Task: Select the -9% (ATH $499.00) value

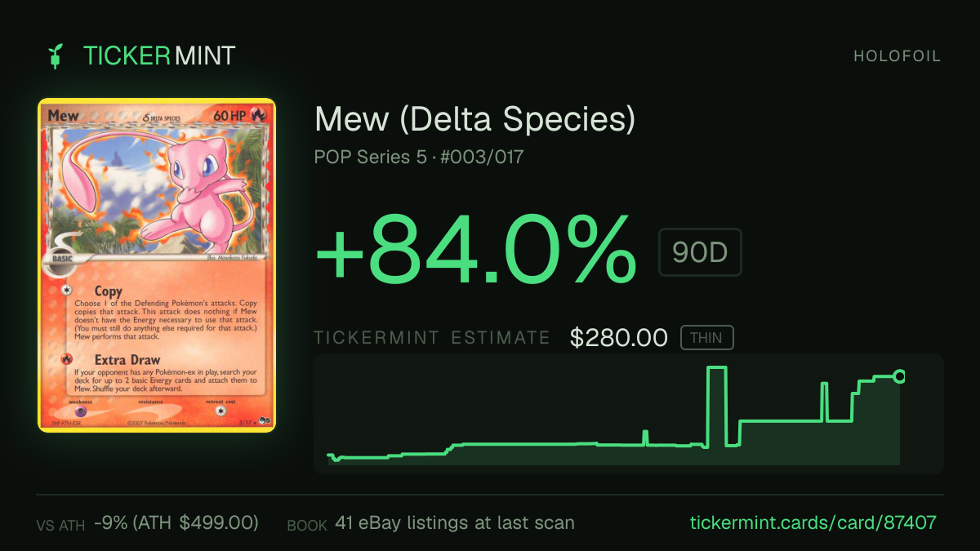Action: [176, 522]
